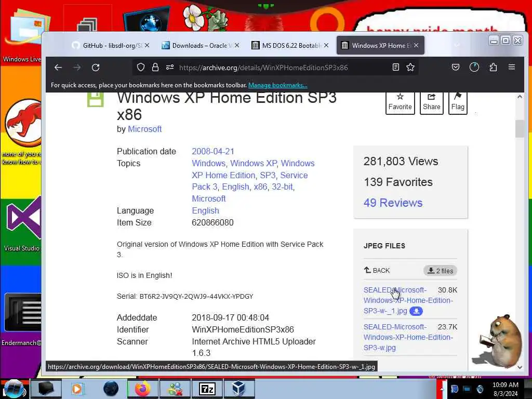This screenshot has height=399, width=532.
Task: Click the scroll down arrow of the page
Action: [x=520, y=367]
